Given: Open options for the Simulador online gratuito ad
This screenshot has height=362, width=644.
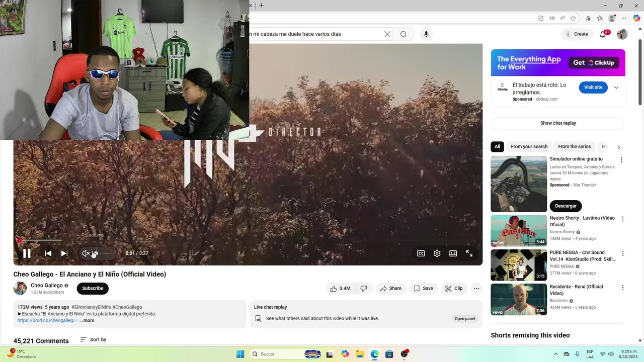Looking at the screenshot, I should [621, 160].
